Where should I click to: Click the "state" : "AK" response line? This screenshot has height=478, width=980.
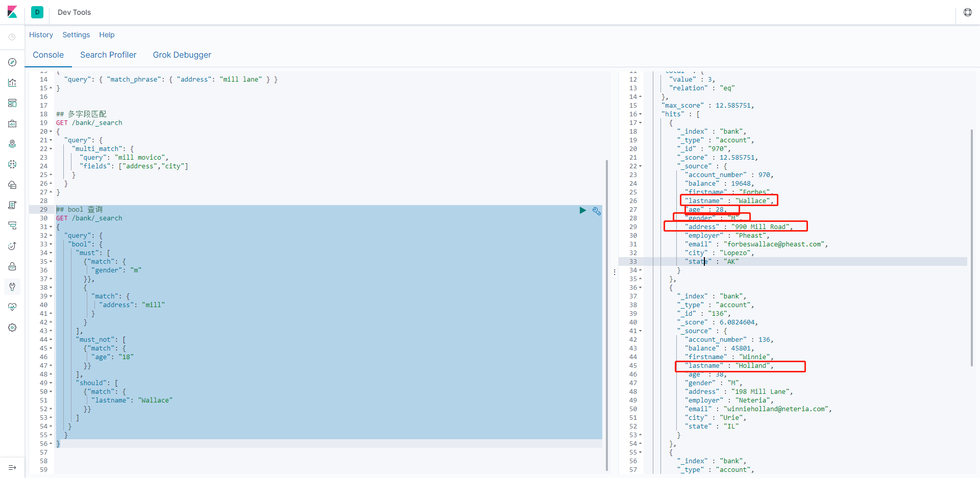click(x=712, y=262)
